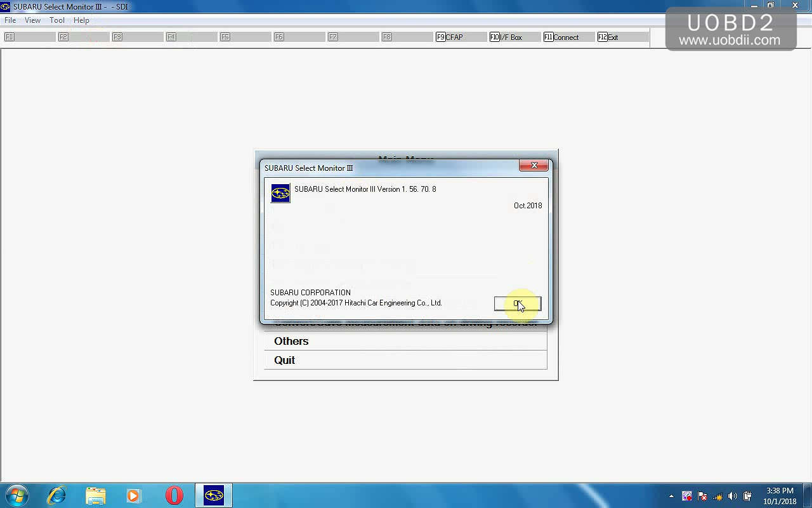Click the Subaru logo in About dialog

click(x=280, y=194)
